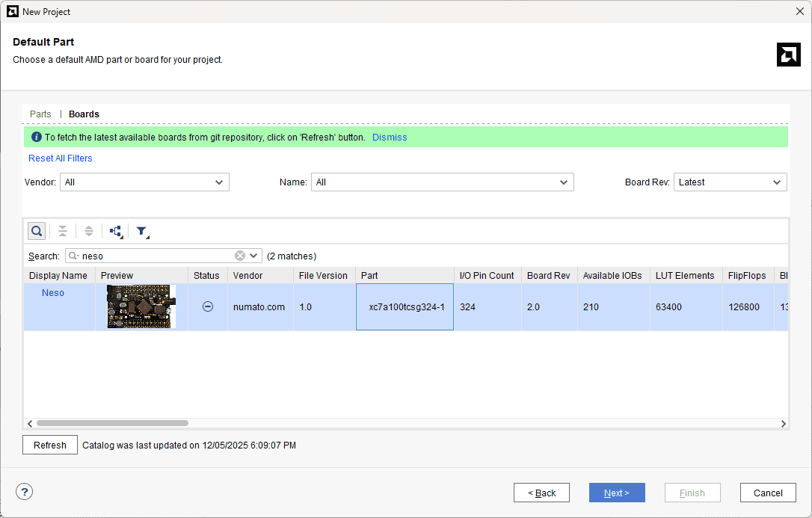
Task: Show search history dropdown arrow
Action: 254,256
